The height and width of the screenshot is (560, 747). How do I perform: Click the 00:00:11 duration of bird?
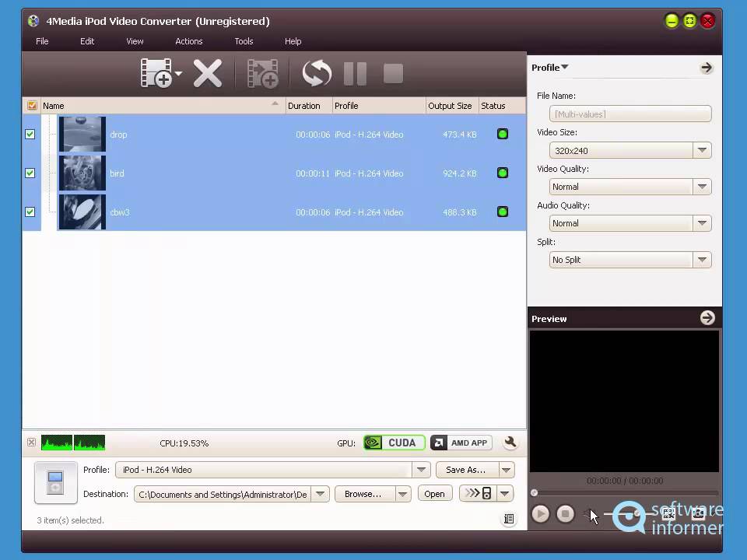313,173
